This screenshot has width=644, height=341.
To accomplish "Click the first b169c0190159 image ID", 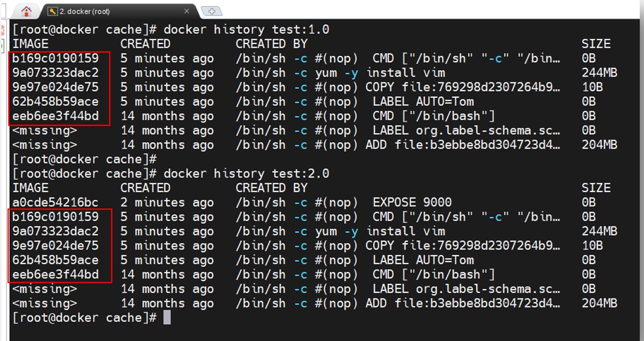I will click(x=56, y=58).
